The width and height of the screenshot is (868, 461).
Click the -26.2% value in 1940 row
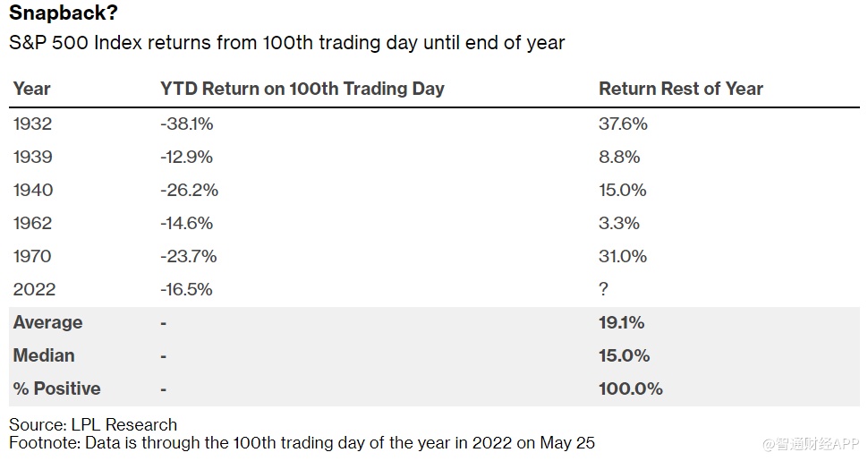tap(189, 190)
